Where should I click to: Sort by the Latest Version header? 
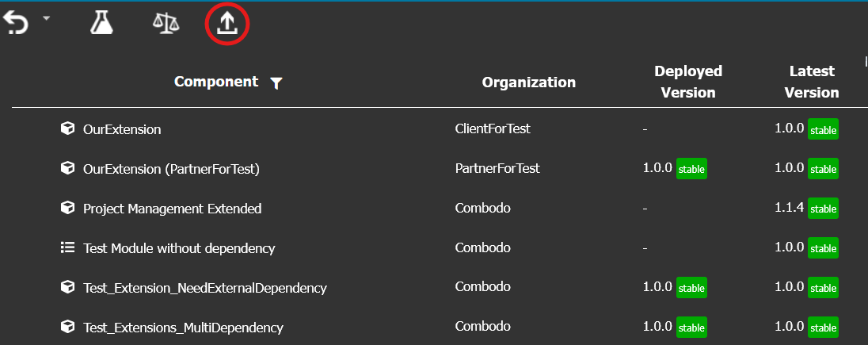coord(812,82)
